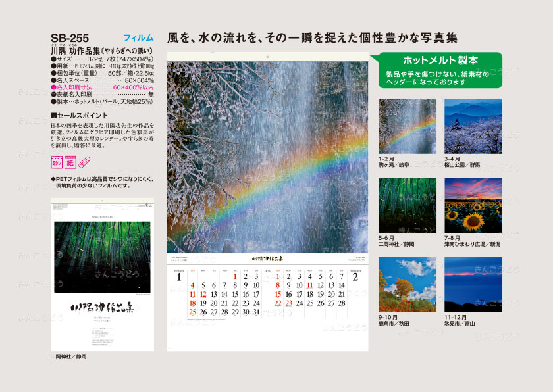Click the '名入スペース' spec row
Screen dimensions: 553x392
coord(102,80)
